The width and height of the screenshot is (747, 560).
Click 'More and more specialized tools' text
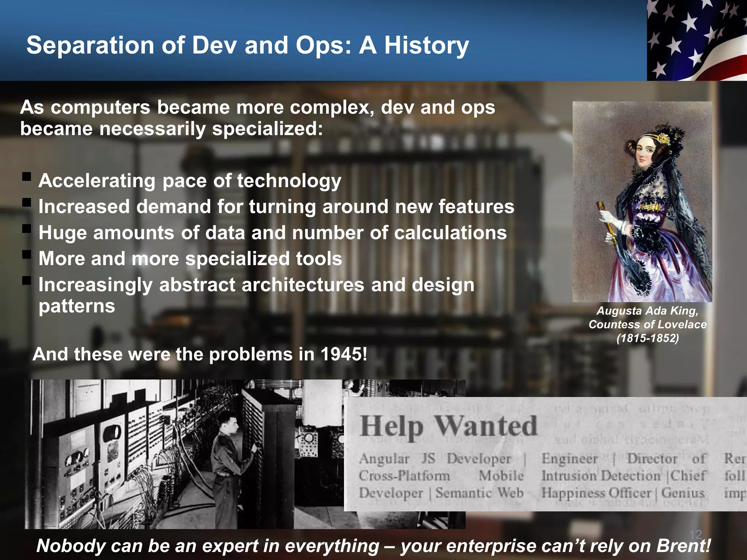[x=190, y=259]
